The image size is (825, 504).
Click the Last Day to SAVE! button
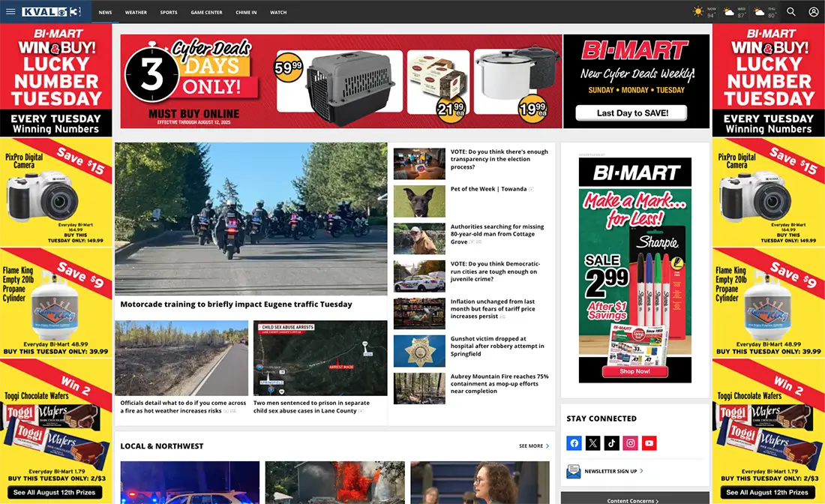(631, 112)
